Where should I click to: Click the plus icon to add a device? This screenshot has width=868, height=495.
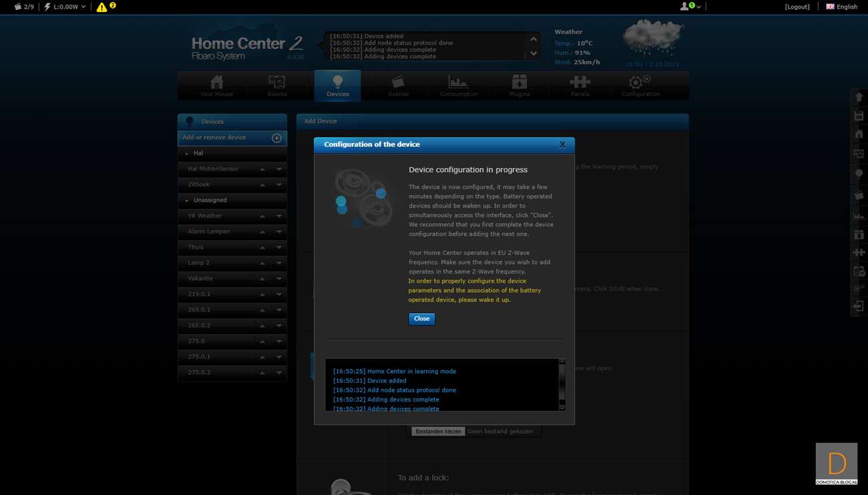point(276,138)
